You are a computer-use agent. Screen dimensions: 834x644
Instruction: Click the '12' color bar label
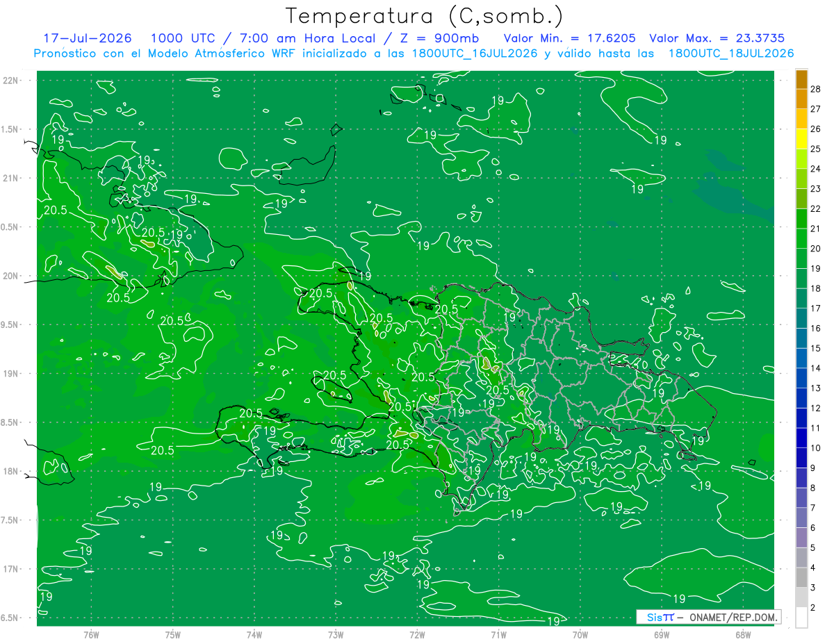tap(817, 408)
